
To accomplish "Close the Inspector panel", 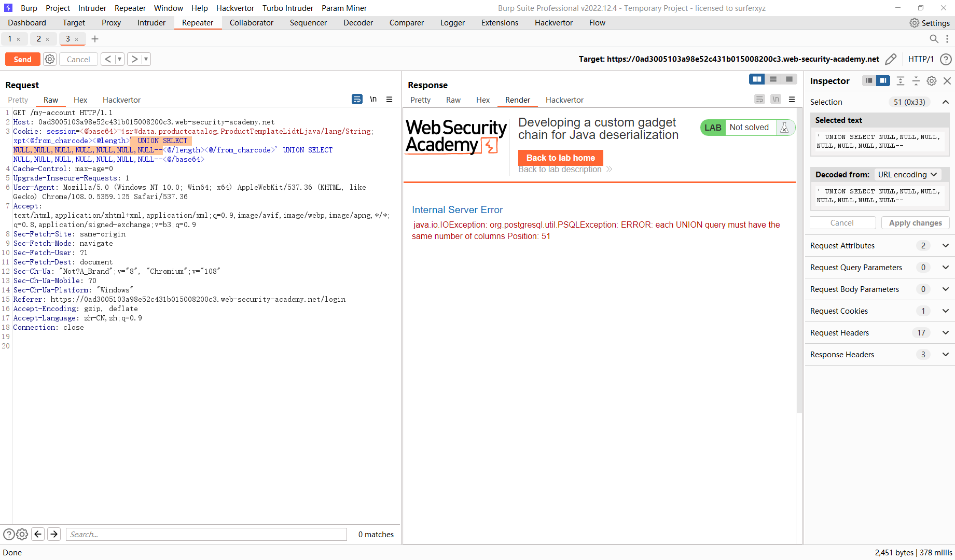I will click(x=947, y=81).
